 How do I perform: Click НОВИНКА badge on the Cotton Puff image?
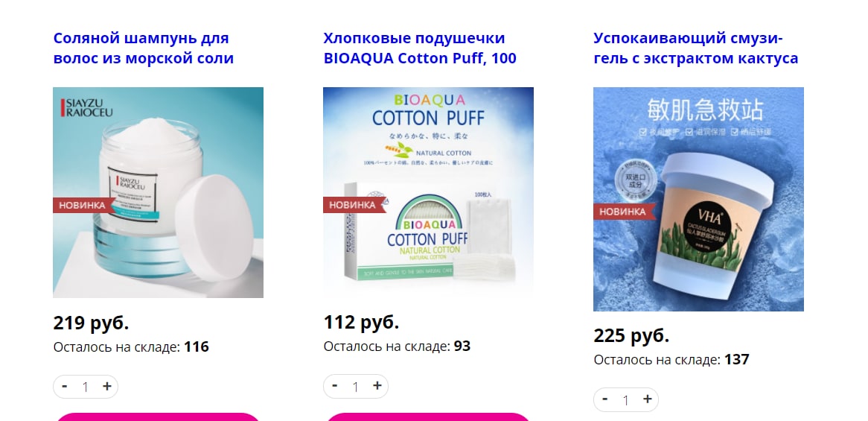353,205
